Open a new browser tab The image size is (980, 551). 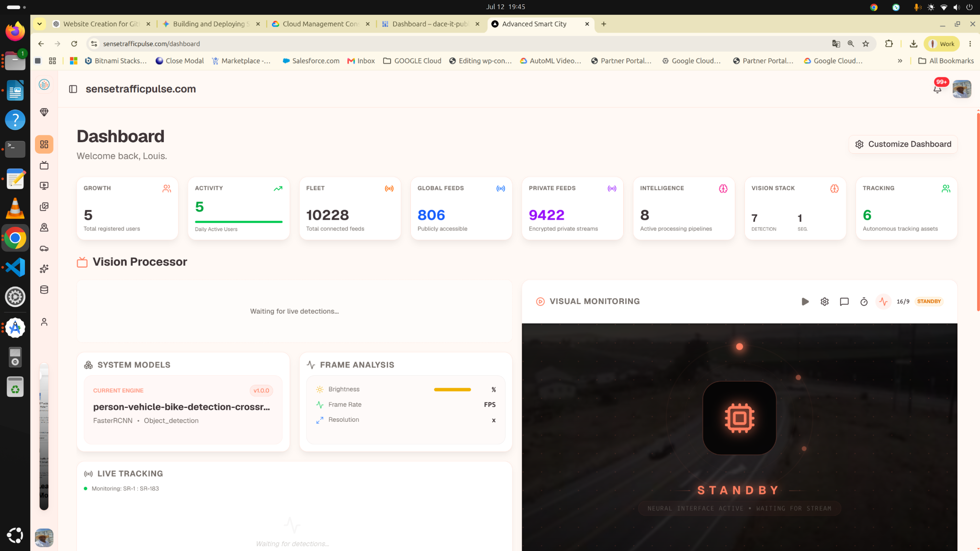[603, 24]
